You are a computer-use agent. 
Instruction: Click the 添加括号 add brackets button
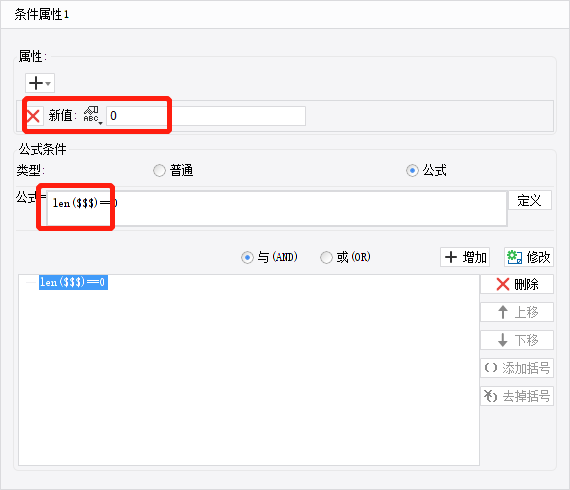(517, 368)
